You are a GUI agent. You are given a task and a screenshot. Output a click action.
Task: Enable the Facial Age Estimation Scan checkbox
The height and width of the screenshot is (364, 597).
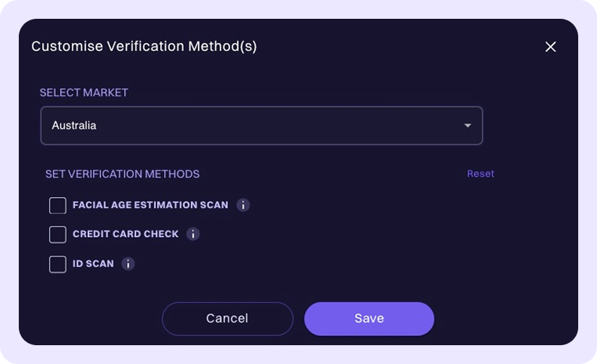click(58, 205)
